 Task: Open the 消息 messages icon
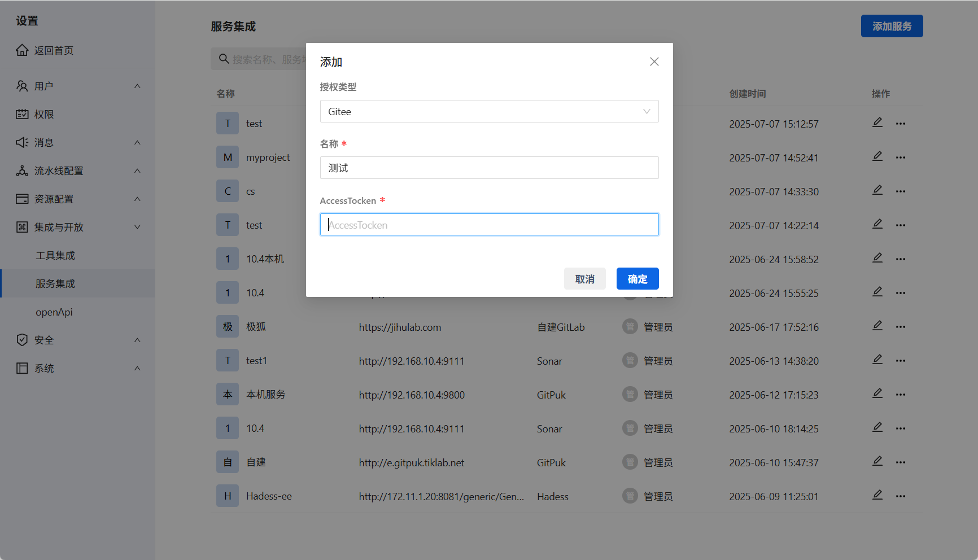click(21, 142)
